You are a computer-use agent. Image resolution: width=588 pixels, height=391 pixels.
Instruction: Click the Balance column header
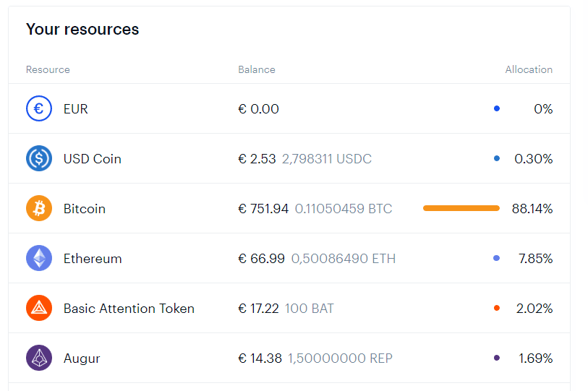[x=257, y=69]
